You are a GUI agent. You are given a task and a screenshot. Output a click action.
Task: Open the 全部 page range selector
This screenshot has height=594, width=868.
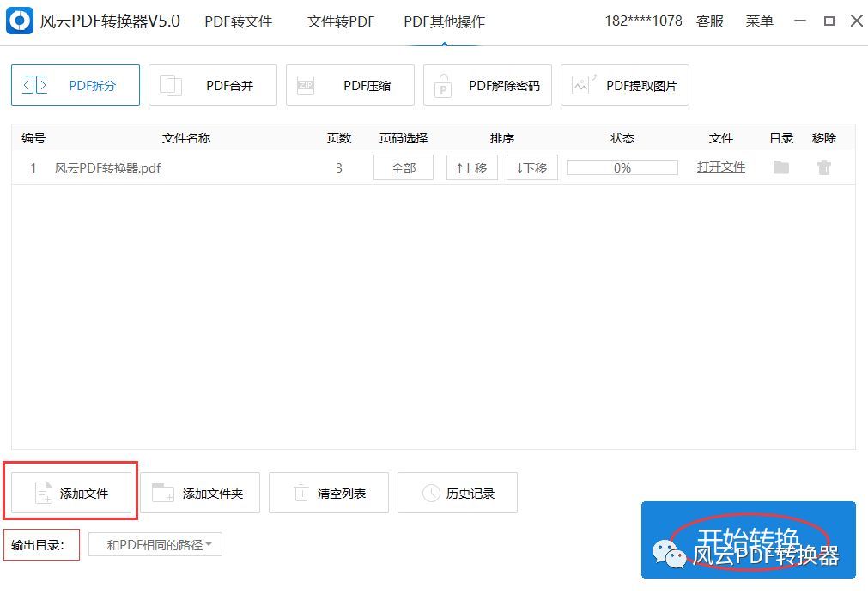coord(403,167)
